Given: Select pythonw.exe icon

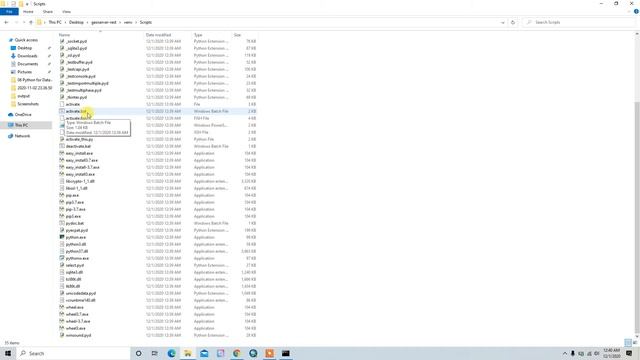Looking at the screenshot, I should tap(62, 258).
